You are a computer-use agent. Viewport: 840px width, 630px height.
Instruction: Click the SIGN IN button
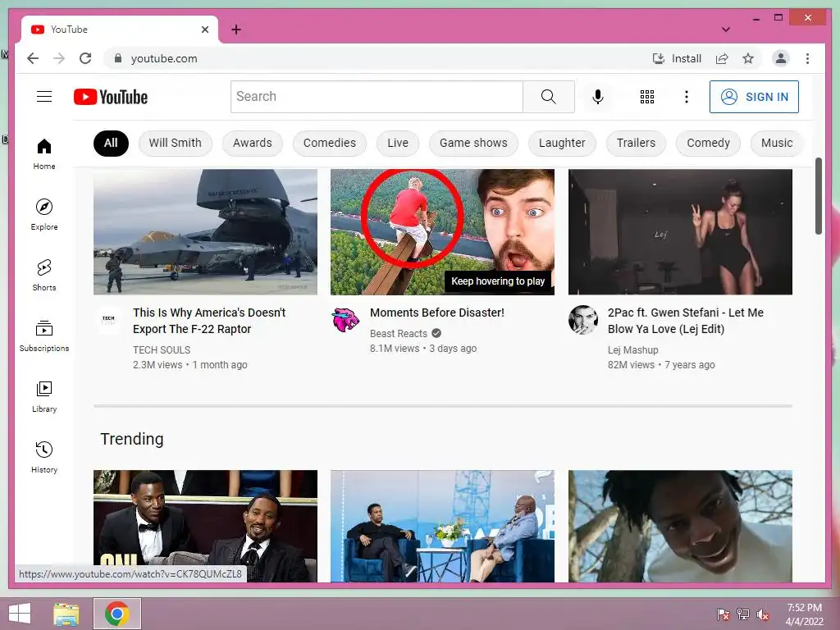[754, 97]
